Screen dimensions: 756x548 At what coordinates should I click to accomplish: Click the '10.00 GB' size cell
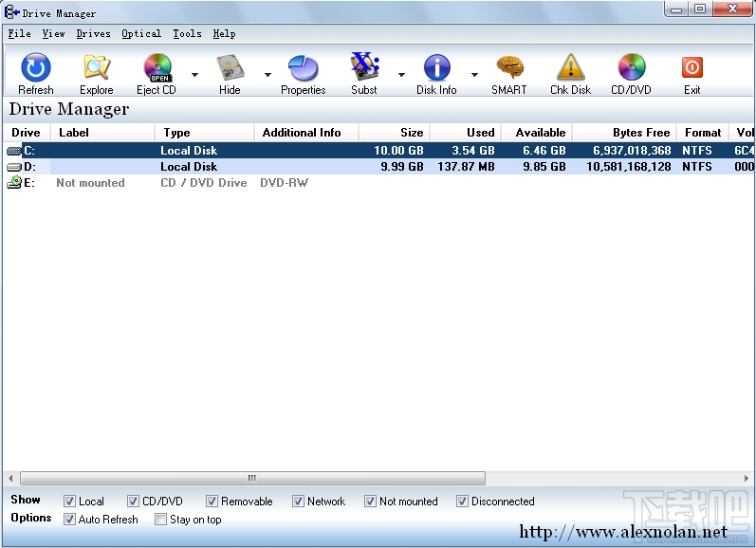point(398,151)
